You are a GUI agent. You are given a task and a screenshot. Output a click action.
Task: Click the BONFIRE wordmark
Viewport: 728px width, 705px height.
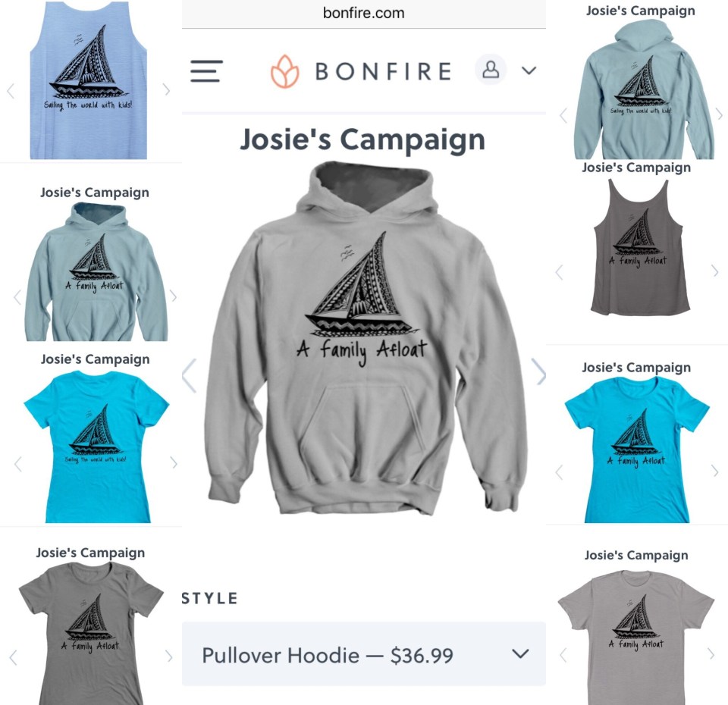[x=383, y=71]
